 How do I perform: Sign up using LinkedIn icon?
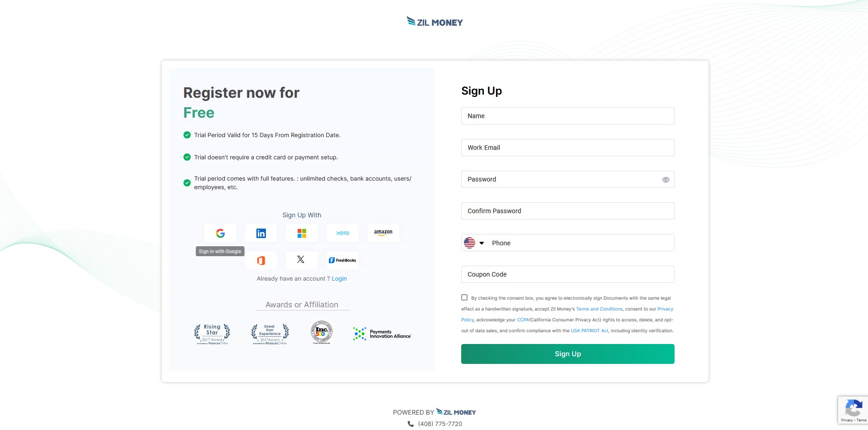tap(261, 233)
